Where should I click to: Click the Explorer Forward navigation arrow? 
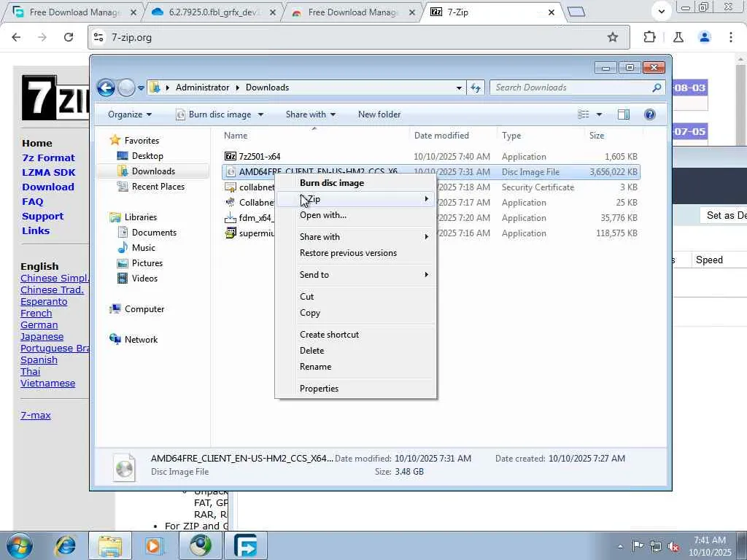click(127, 87)
